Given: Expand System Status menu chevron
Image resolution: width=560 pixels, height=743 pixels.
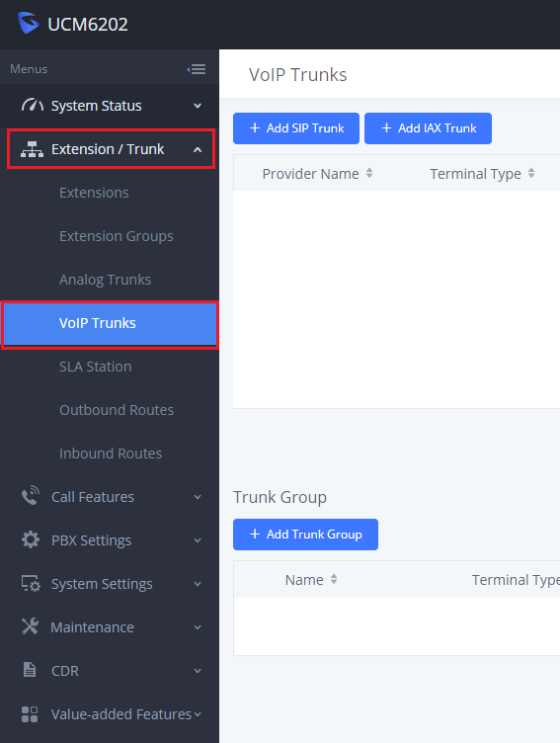Looking at the screenshot, I should pyautogui.click(x=198, y=106).
